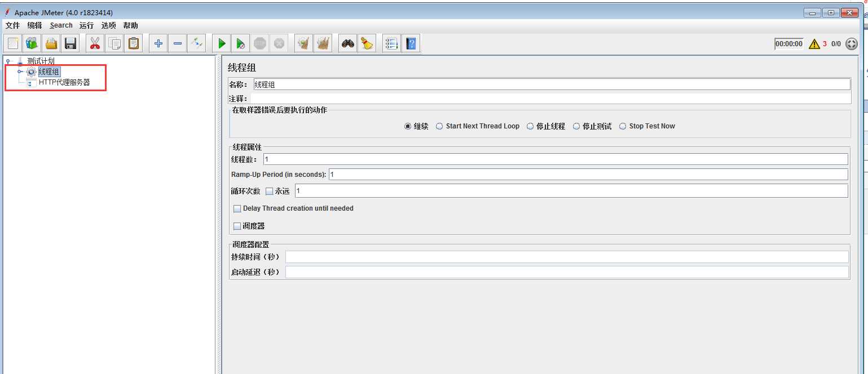868x374 pixels.
Task: Open the 帮助 menu
Action: tap(130, 25)
